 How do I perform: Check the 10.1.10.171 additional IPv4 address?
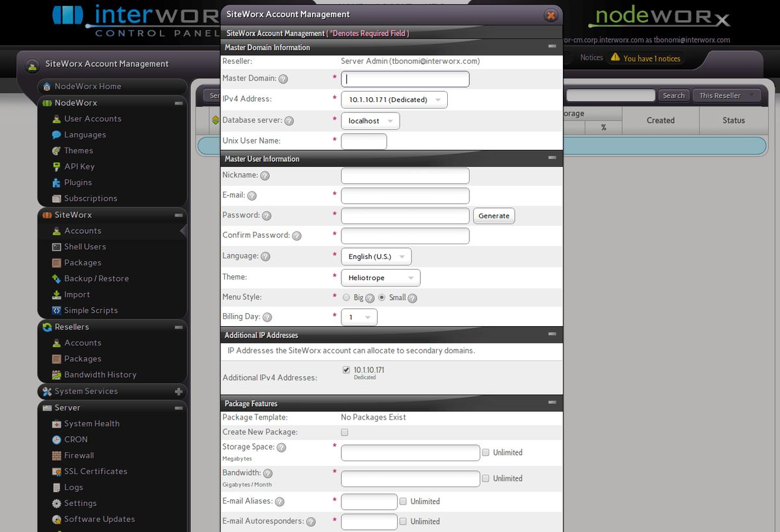click(346, 369)
